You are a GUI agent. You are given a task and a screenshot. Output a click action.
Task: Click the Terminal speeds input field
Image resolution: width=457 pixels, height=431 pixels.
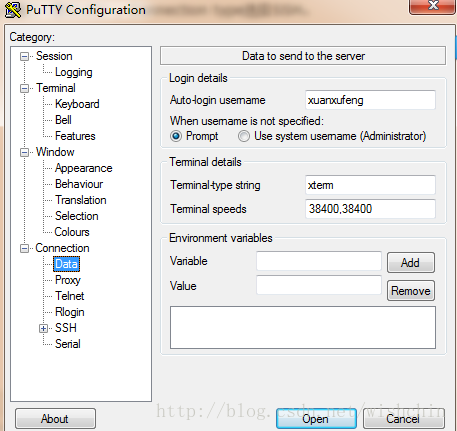point(370,209)
